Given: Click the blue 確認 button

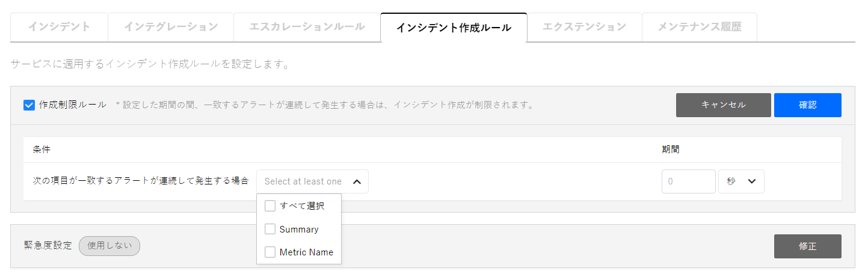Looking at the screenshot, I should [x=807, y=105].
